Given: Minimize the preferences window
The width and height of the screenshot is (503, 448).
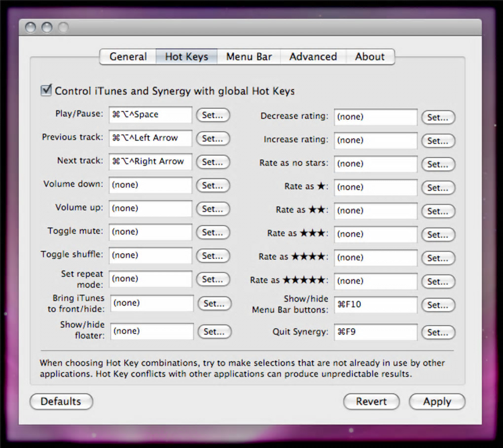Looking at the screenshot, I should (x=47, y=28).
